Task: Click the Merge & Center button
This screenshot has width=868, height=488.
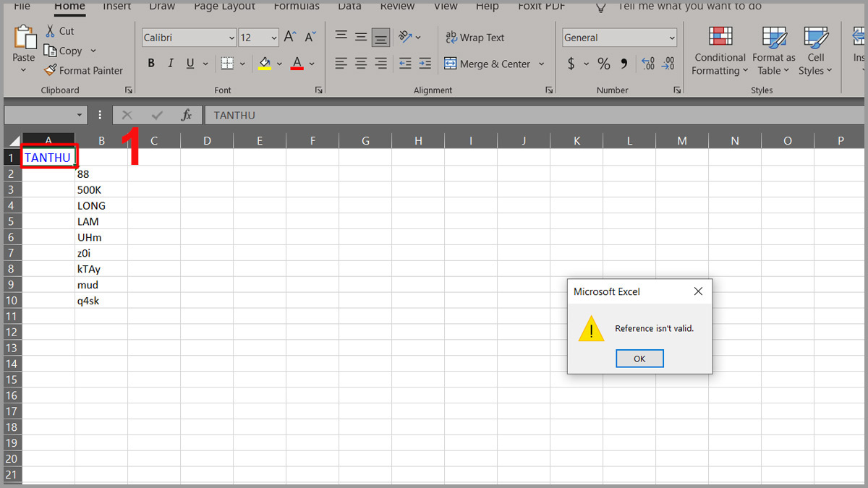Action: coord(488,64)
